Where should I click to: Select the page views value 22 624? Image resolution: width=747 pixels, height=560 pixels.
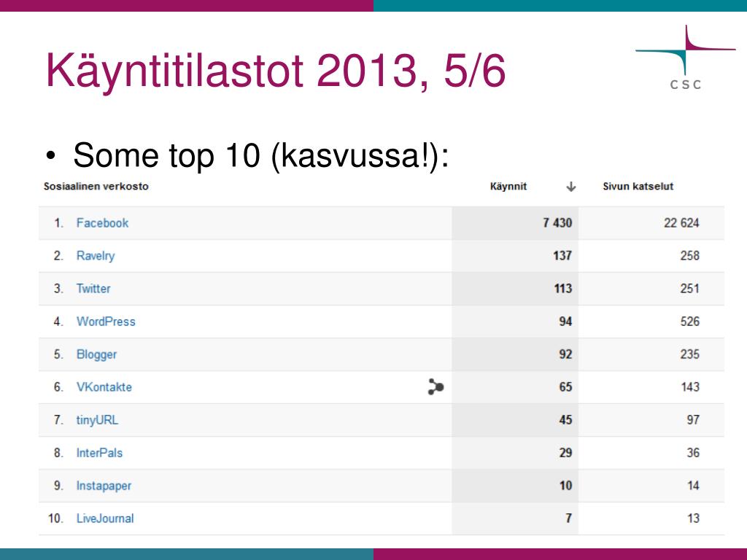[x=681, y=223]
